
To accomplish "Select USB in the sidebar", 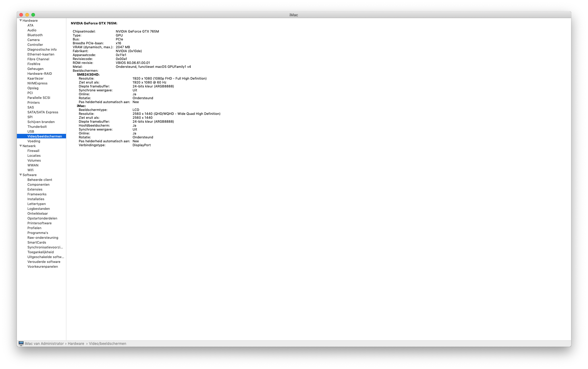I will point(31,131).
